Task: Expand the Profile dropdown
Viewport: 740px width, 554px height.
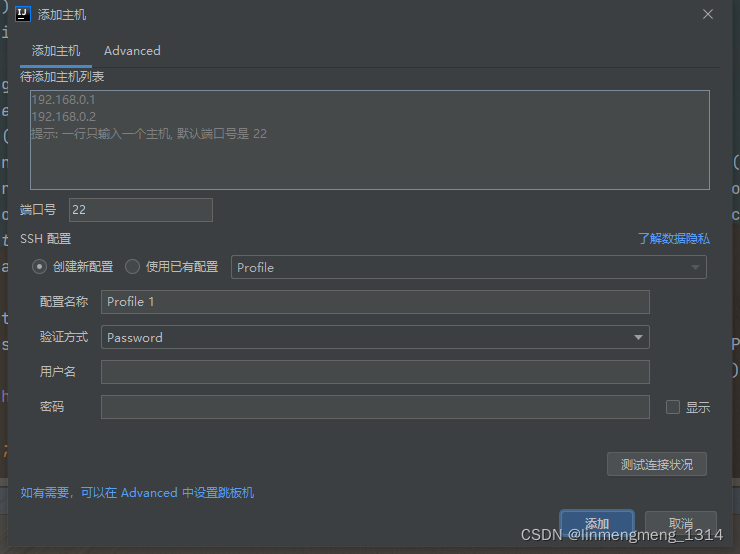Action: pos(469,267)
